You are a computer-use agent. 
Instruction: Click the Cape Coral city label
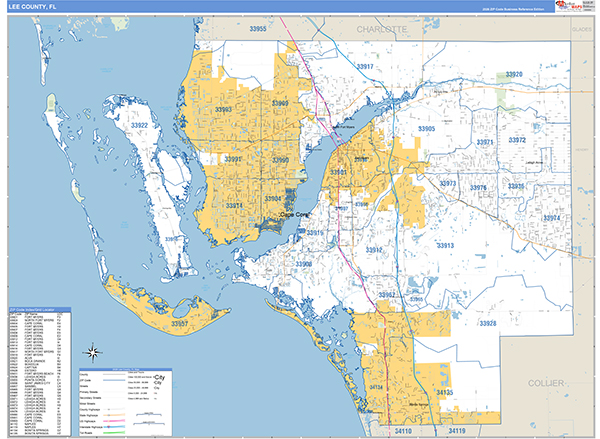coord(294,215)
